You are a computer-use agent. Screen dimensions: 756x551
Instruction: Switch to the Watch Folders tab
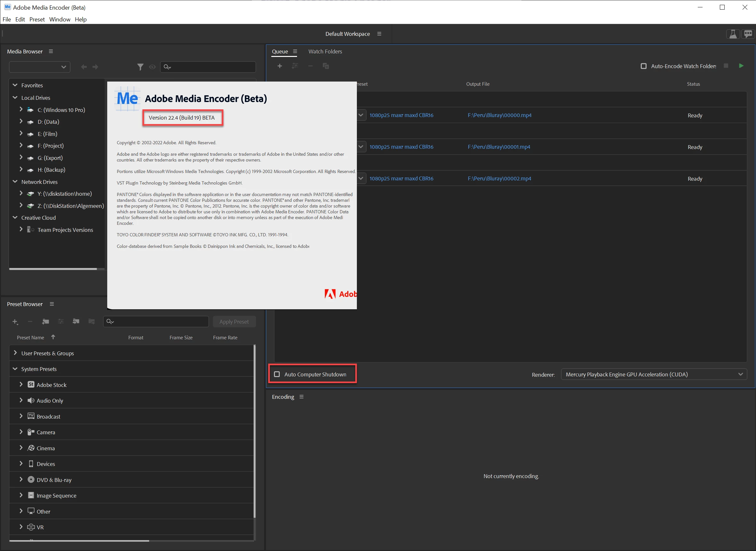click(325, 51)
